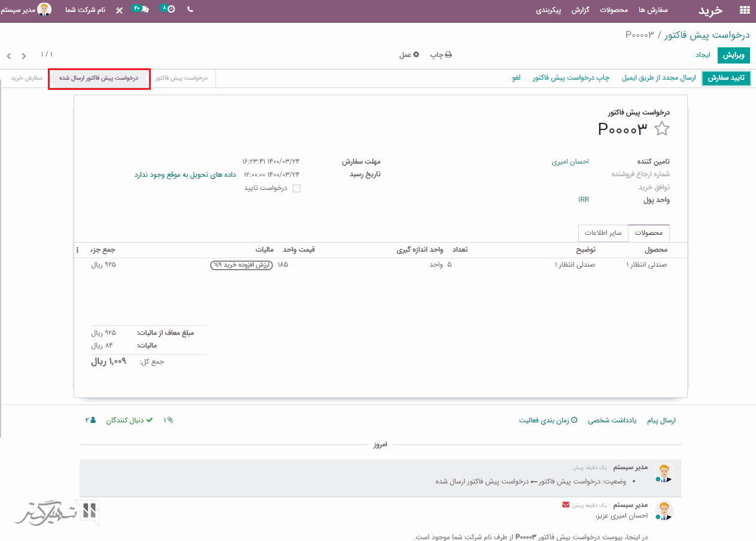Open the apps grid menu icon
This screenshot has height=541, width=756.
(x=744, y=10)
